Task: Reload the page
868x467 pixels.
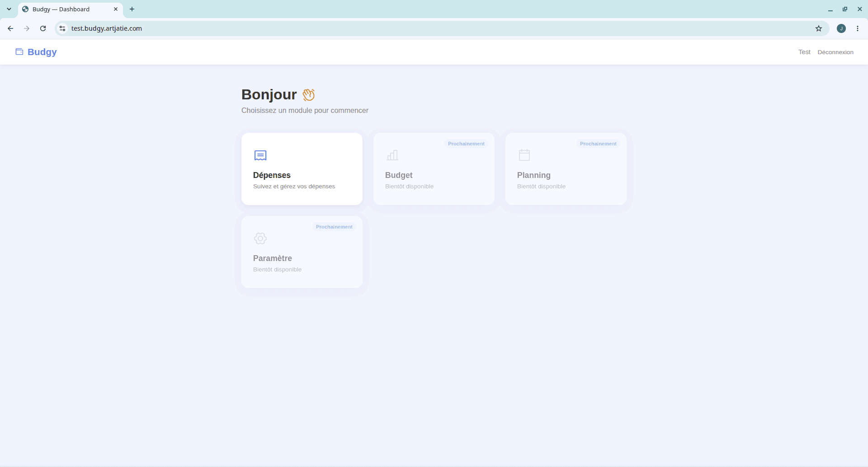Action: pos(43,28)
